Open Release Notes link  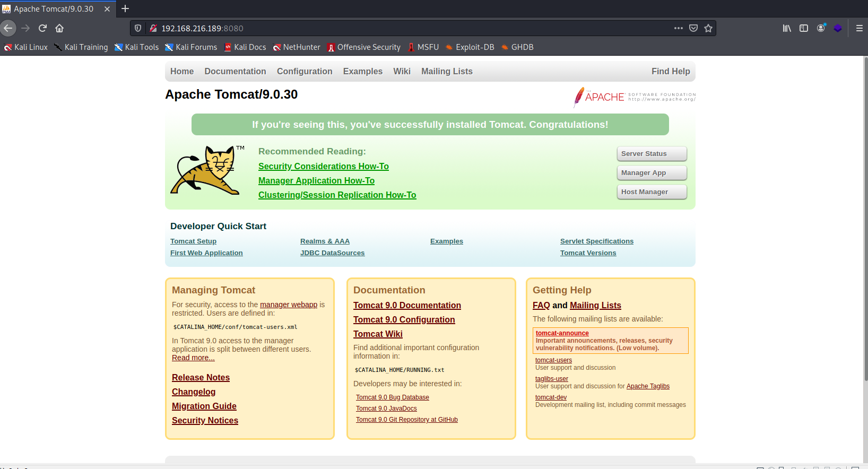click(201, 378)
